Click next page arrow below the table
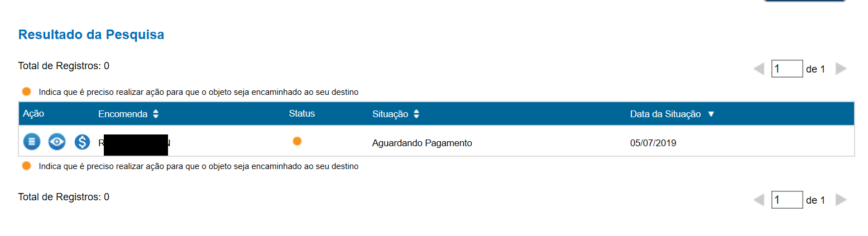The width and height of the screenshot is (868, 236). pyautogui.click(x=841, y=200)
